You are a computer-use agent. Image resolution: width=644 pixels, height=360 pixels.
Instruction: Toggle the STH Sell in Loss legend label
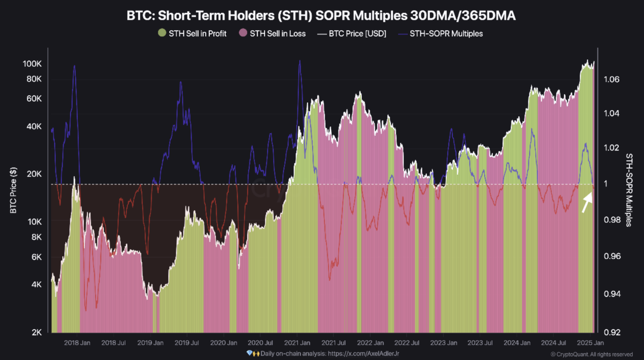[x=278, y=34]
